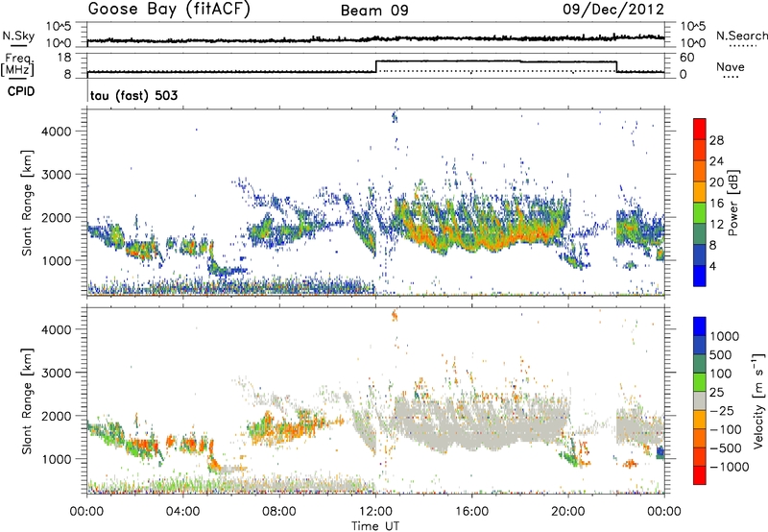The height and width of the screenshot is (532, 768).
Task: Click the "28" label on power colorbar
Action: 716,140
